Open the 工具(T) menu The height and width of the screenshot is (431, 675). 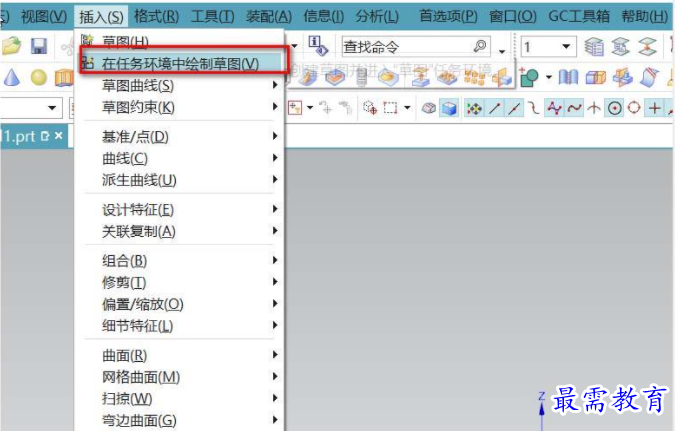point(213,17)
